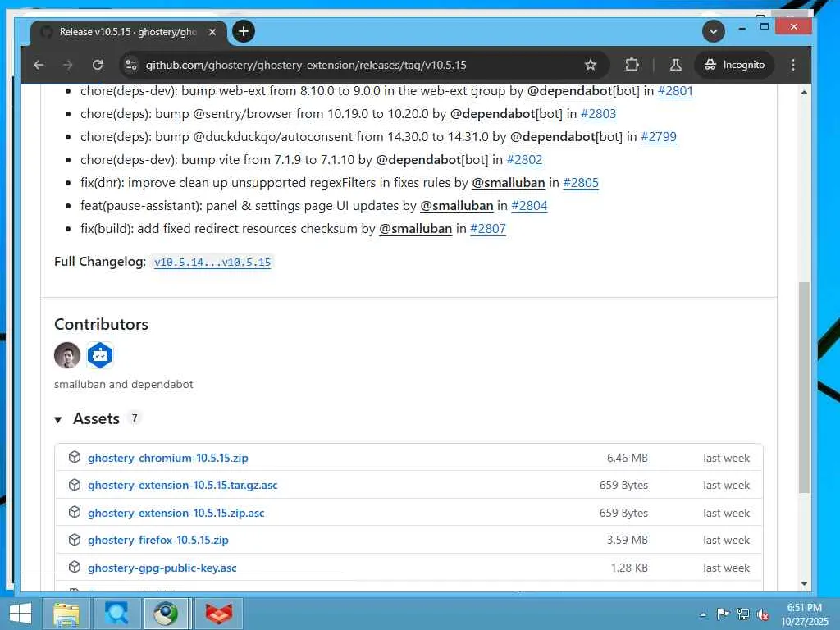The width and height of the screenshot is (840, 630).
Task: Download ghostery-extension-10.5.15.tar.gz.asc
Action: click(x=183, y=486)
